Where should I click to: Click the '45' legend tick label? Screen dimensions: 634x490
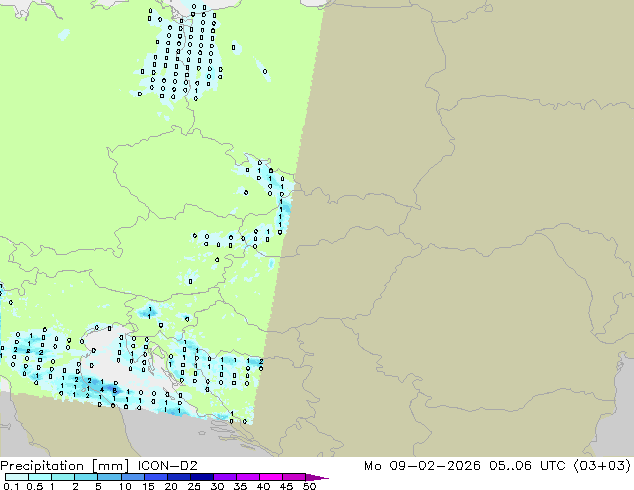[286, 486]
